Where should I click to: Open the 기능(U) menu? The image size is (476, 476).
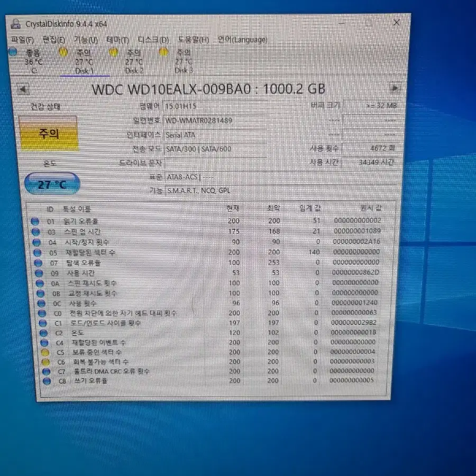(x=86, y=40)
